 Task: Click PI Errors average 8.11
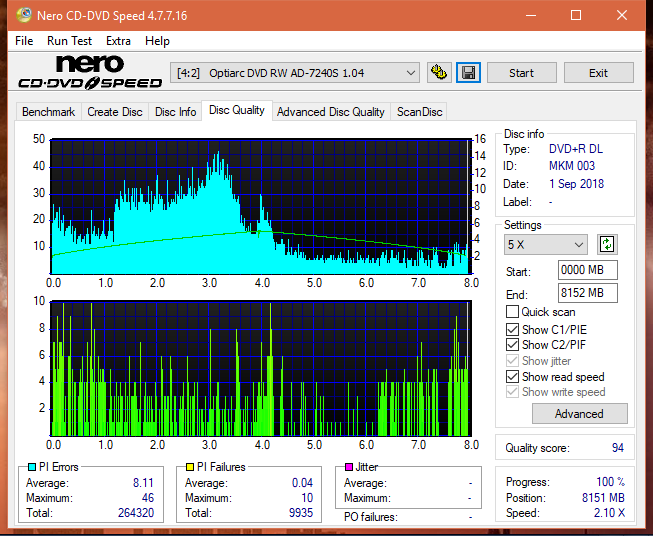coord(143,483)
